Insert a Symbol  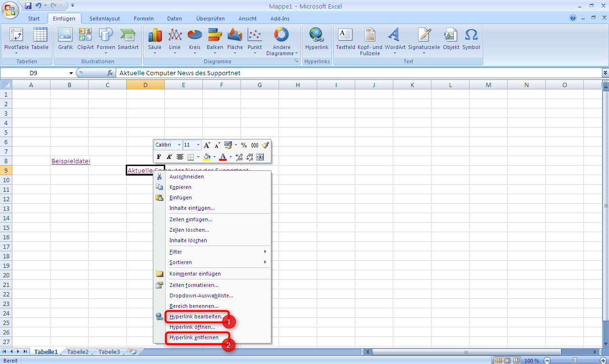click(471, 39)
